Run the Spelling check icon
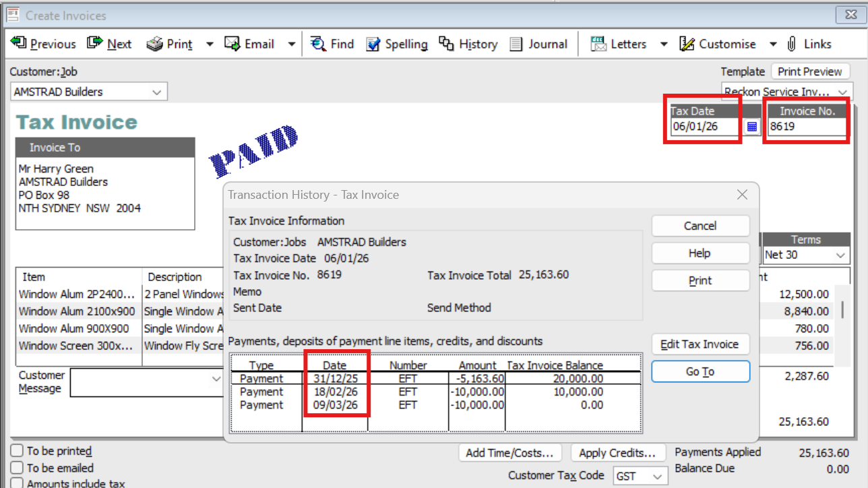Screen dimensions: 868x488 tap(373, 44)
